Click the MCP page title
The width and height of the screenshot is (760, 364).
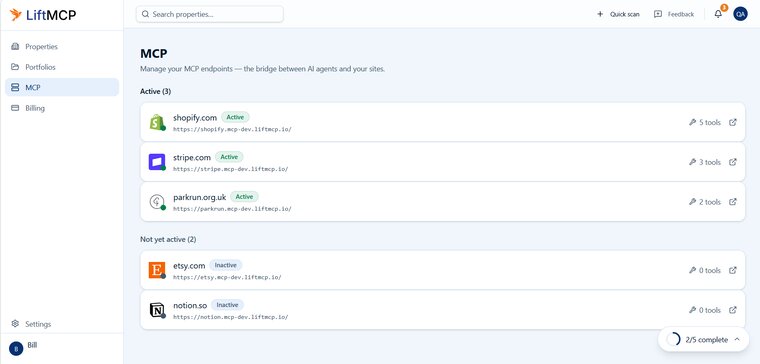point(154,54)
